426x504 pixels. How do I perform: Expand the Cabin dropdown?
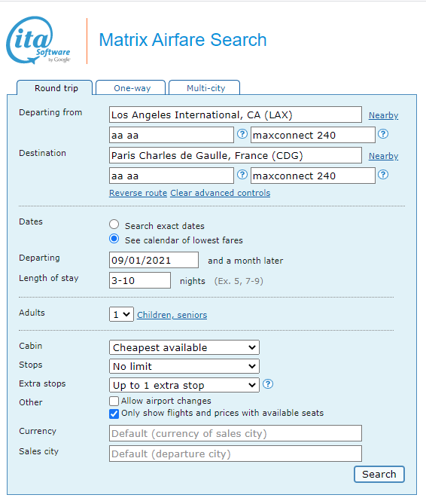coord(184,347)
